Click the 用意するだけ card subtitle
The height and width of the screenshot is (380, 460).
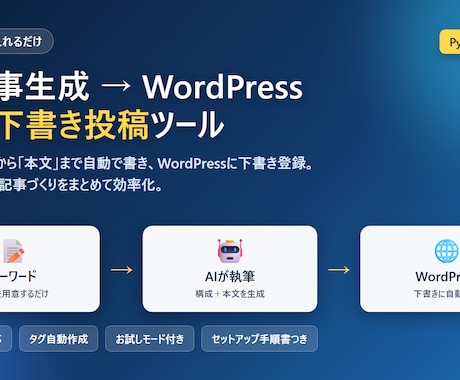(24, 294)
